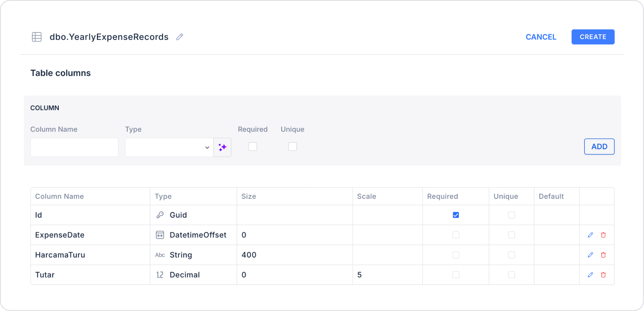Delete the HarcamaTuru column row
The width and height of the screenshot is (644, 311).
tap(603, 255)
